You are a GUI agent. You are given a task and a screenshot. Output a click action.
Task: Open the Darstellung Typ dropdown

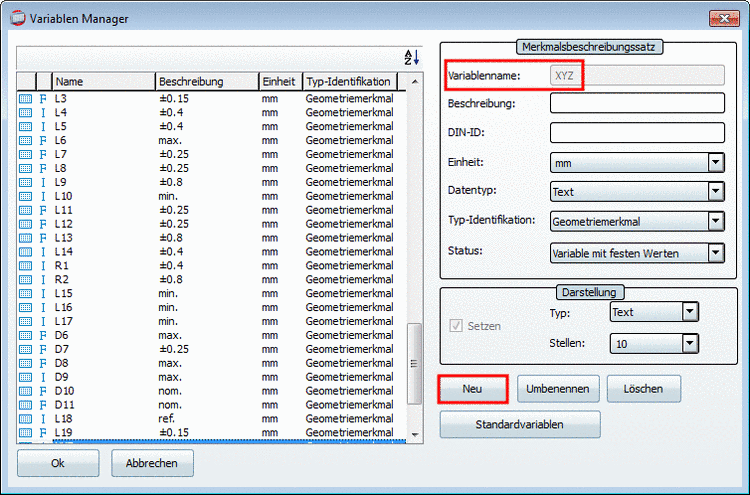tap(690, 312)
